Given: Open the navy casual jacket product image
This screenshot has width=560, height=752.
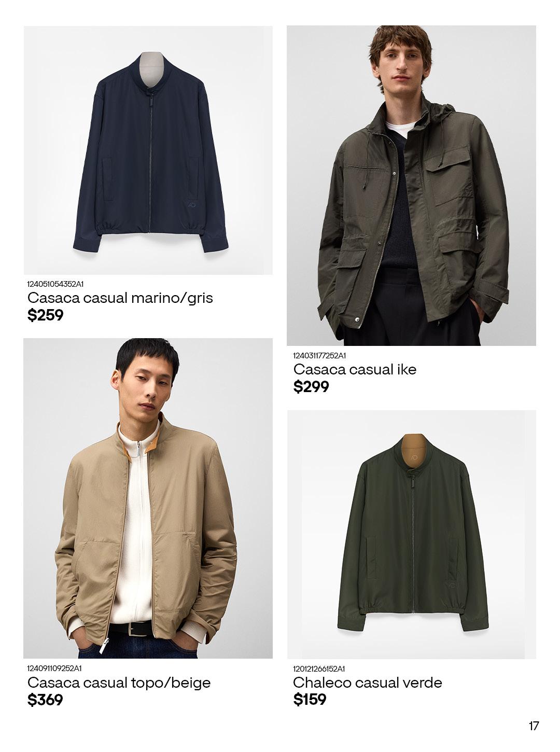Looking at the screenshot, I should click(148, 150).
